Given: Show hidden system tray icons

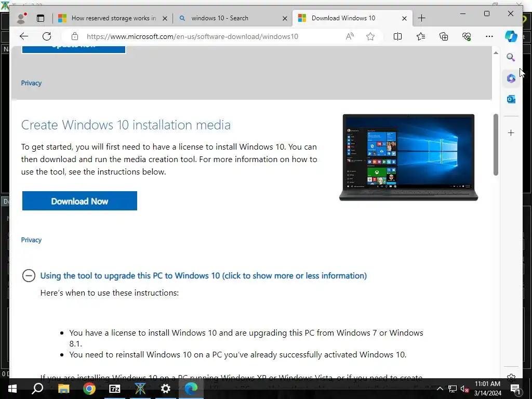Looking at the screenshot, I should [440, 389].
